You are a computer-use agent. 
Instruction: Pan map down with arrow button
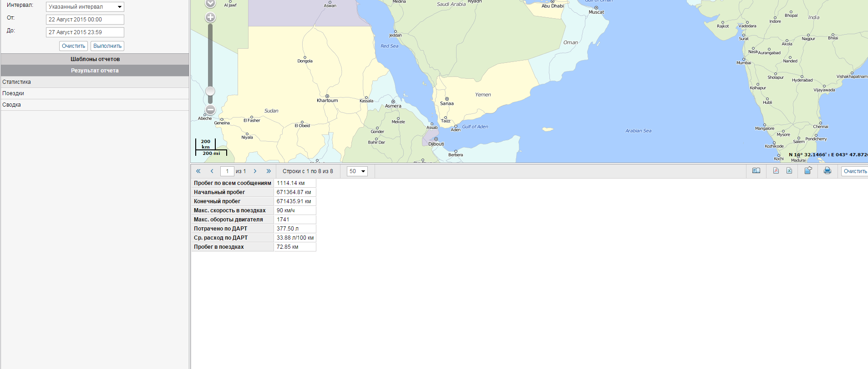210,4
